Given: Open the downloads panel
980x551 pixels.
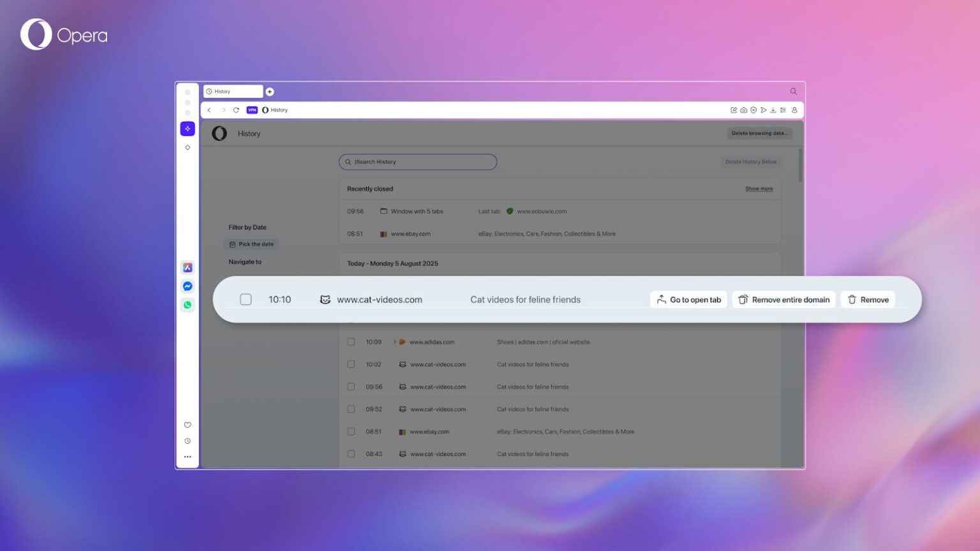Looking at the screenshot, I should 774,110.
